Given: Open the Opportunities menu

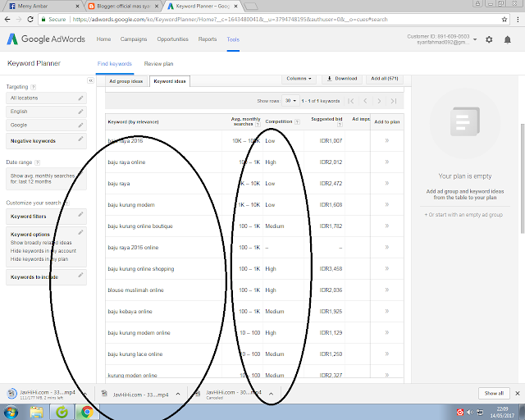Looking at the screenshot, I should coord(172,39).
